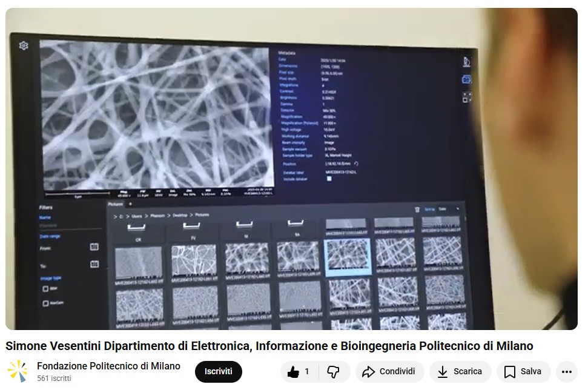The width and height of the screenshot is (588, 390).
Task: Click the Fondazione Politecnico di Milano channel avatar
Action: click(x=18, y=371)
